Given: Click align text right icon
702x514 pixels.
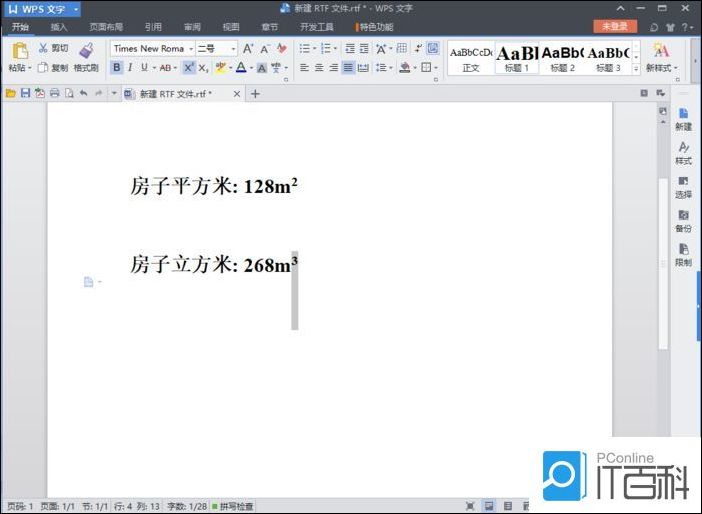Looking at the screenshot, I should coord(333,68).
